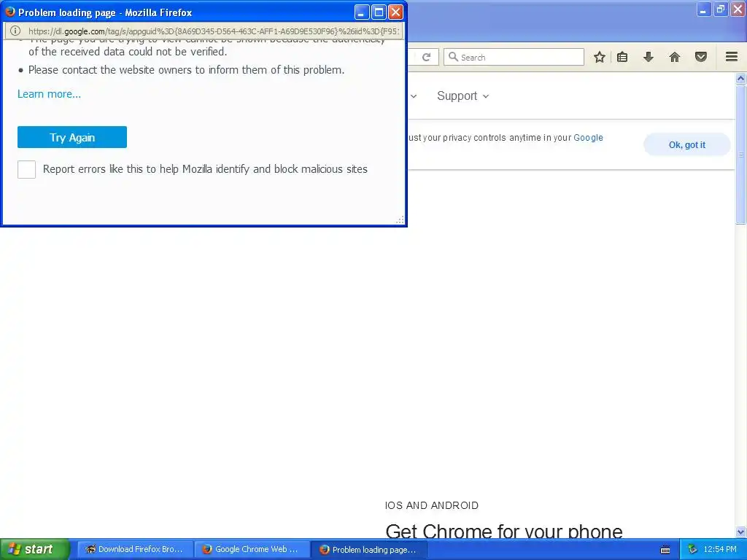
Task: Close the background Firefox window
Action: click(x=738, y=9)
